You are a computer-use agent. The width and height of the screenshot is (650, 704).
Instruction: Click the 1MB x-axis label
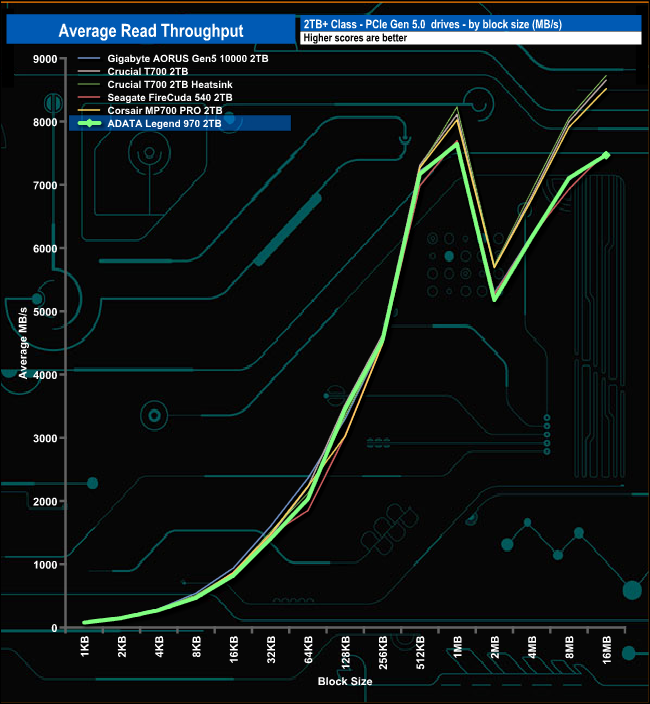457,647
